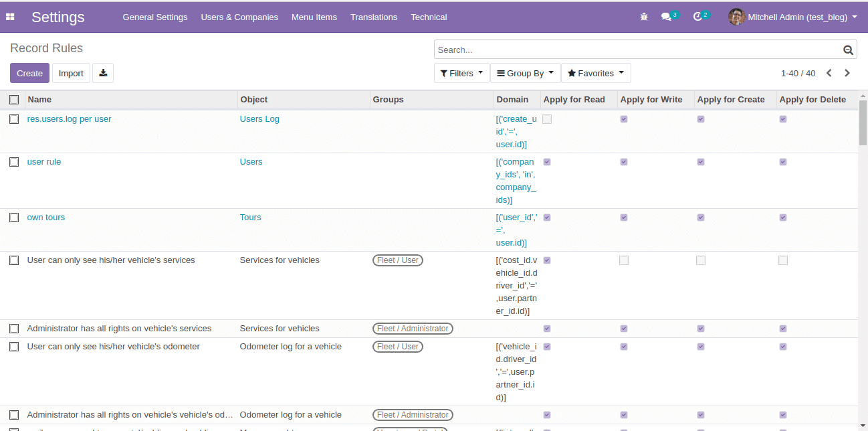This screenshot has width=868, height=431.
Task: Click the Tours object link
Action: 250,218
